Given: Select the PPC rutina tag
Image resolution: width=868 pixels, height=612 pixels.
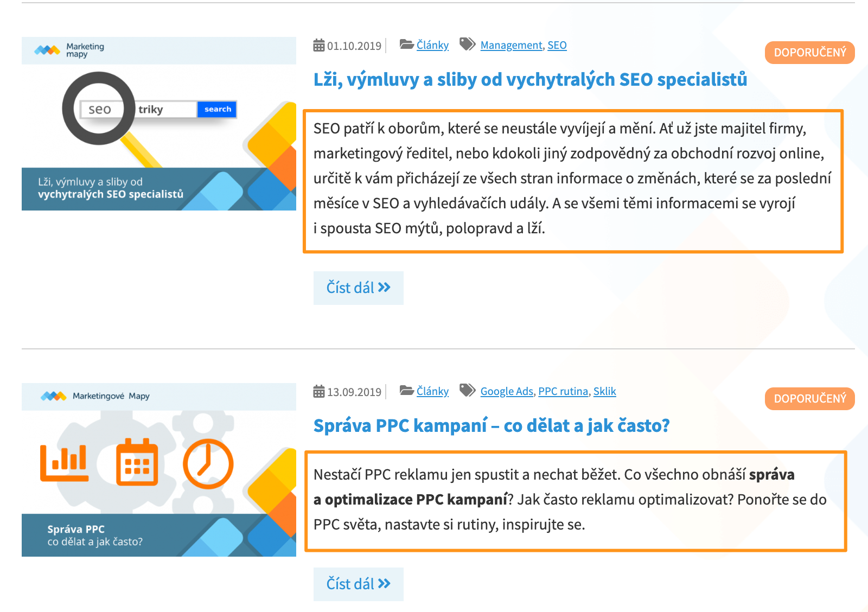Looking at the screenshot, I should click(563, 391).
